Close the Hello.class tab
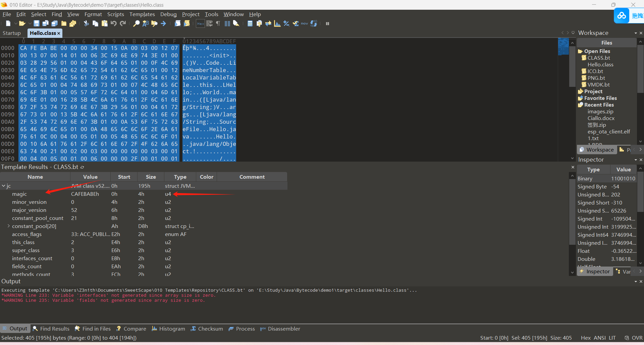 59,33
